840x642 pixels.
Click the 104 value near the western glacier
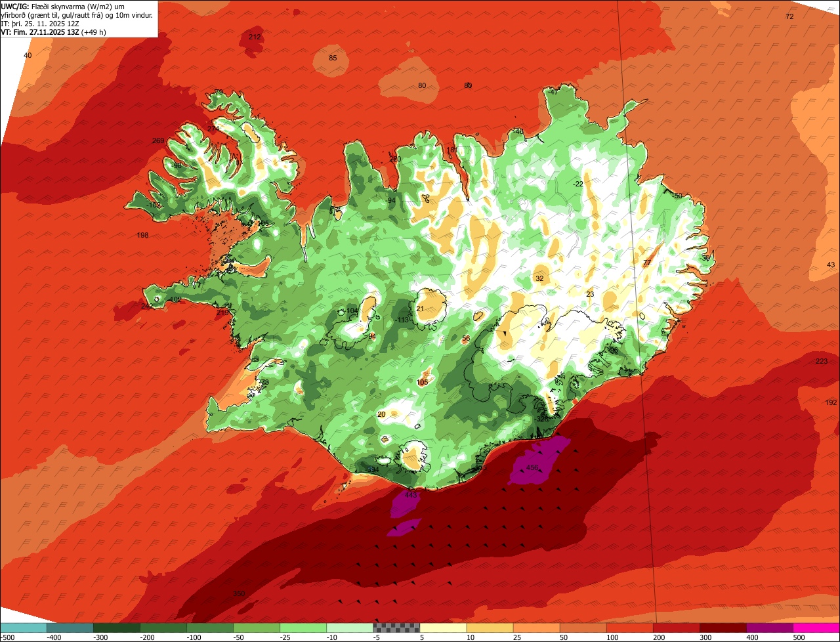[352, 311]
